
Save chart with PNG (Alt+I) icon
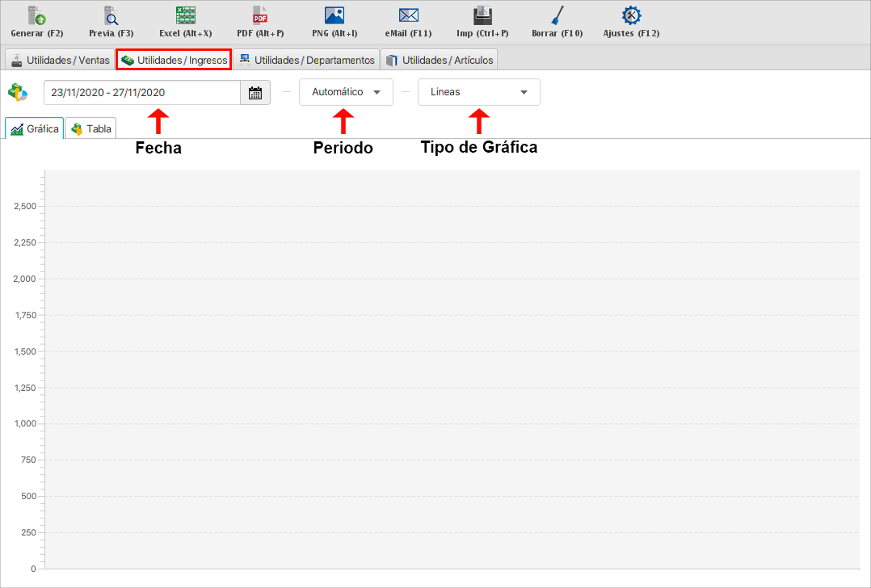click(x=335, y=15)
